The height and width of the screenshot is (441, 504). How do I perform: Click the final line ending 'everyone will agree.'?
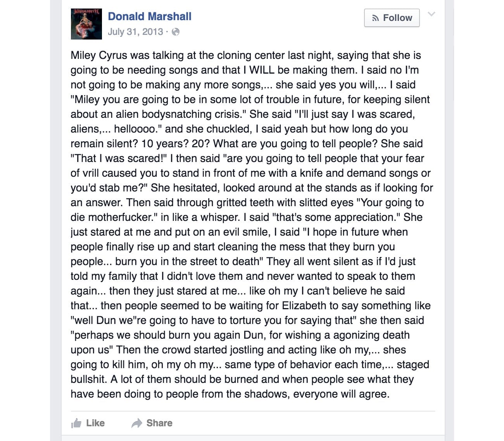click(x=230, y=394)
